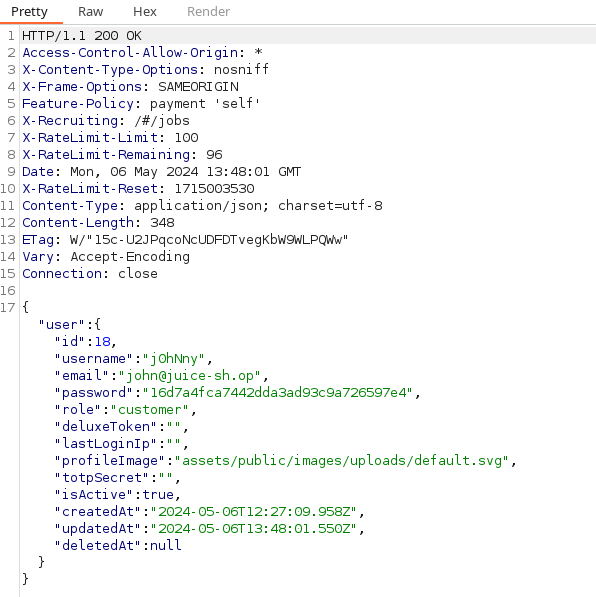Screen dimensions: 596x597
Task: Click the ETag header name
Action: tap(38, 240)
